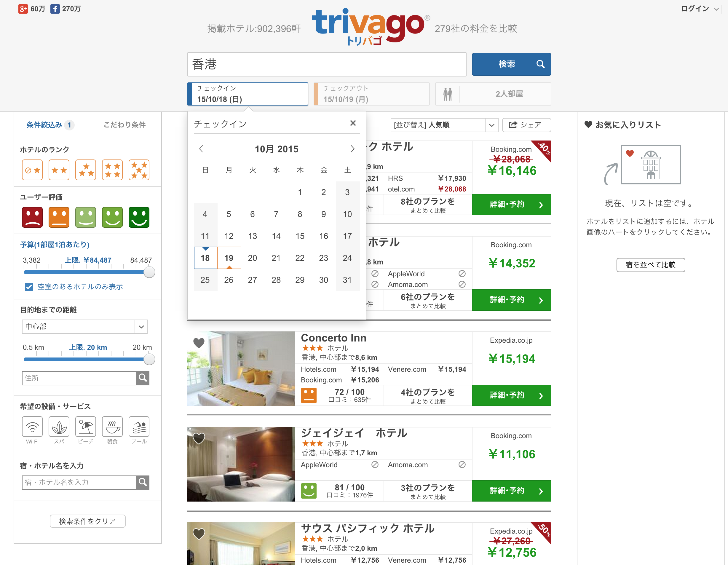Click the シェア share button
The image size is (728, 565).
click(x=526, y=125)
